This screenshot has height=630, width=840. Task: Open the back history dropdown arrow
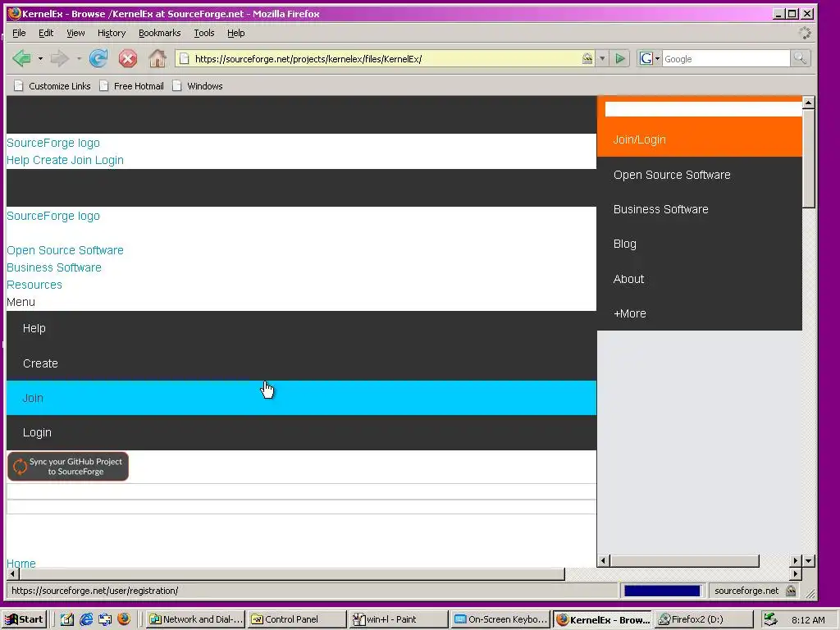point(40,58)
